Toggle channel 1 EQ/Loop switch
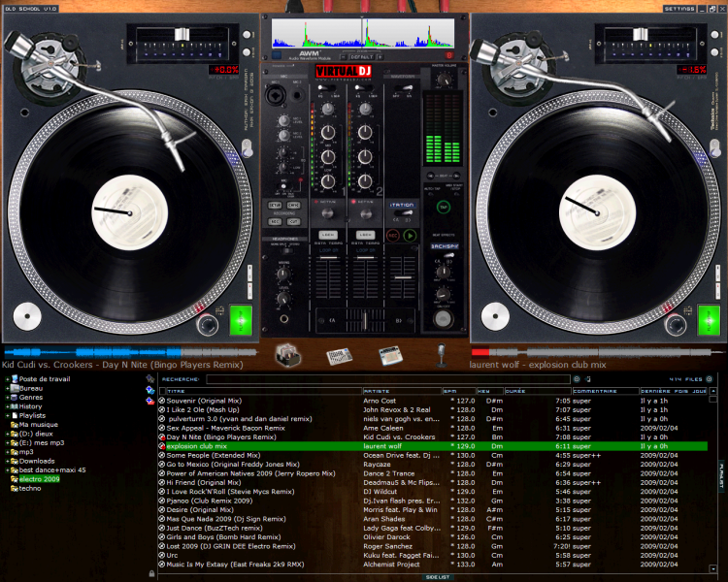 (x=326, y=87)
